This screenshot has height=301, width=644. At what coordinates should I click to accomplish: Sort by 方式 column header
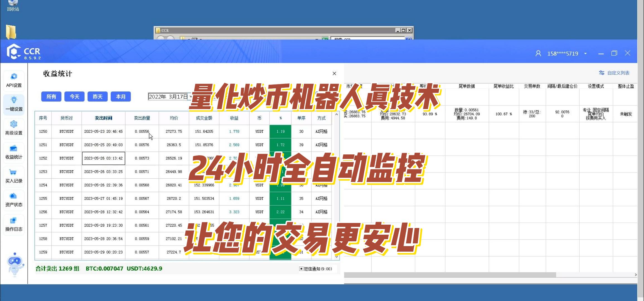point(321,118)
